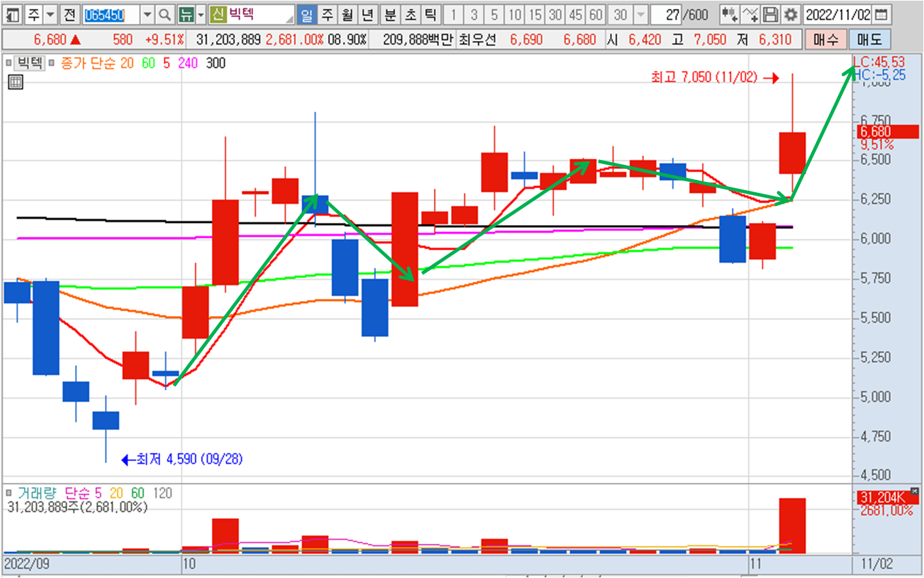Click the 209,888백만 trading value

[418, 40]
